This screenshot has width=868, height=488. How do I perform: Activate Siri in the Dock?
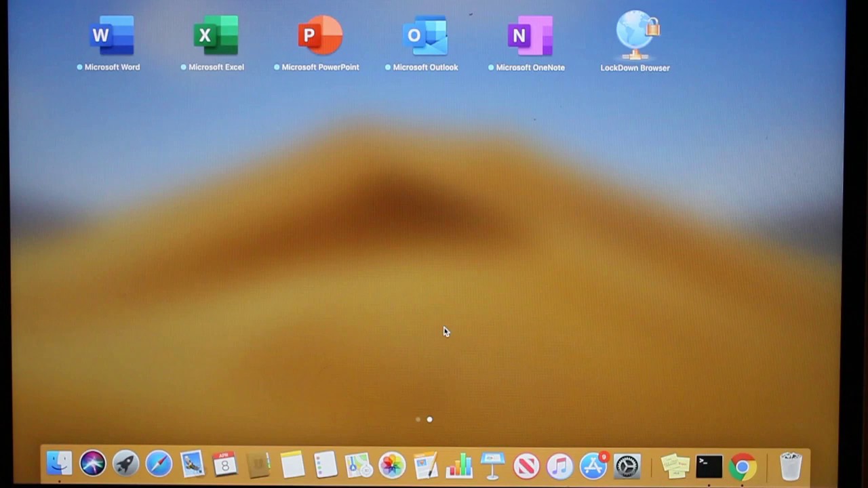(x=92, y=464)
